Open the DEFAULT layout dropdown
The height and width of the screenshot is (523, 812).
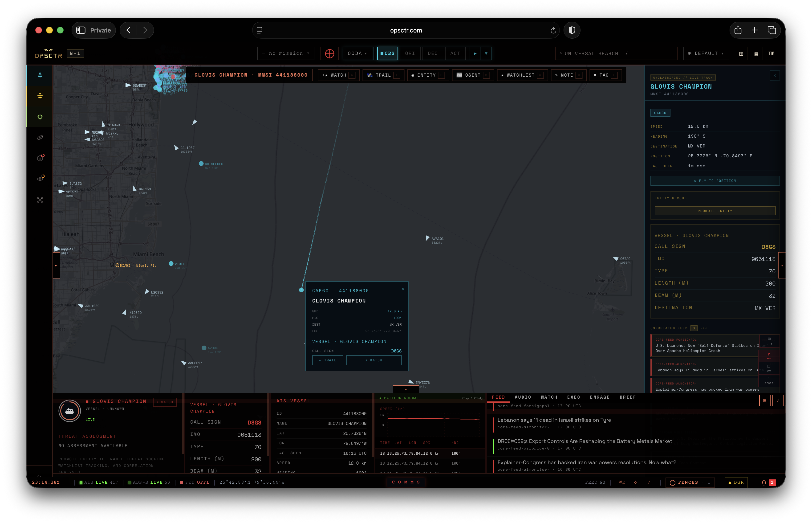(x=706, y=53)
